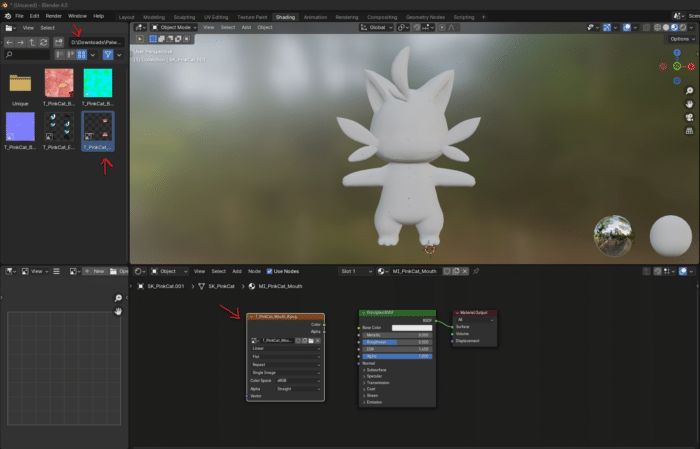Pin the node editor material
This screenshot has height=449, width=700.
pos(476,271)
